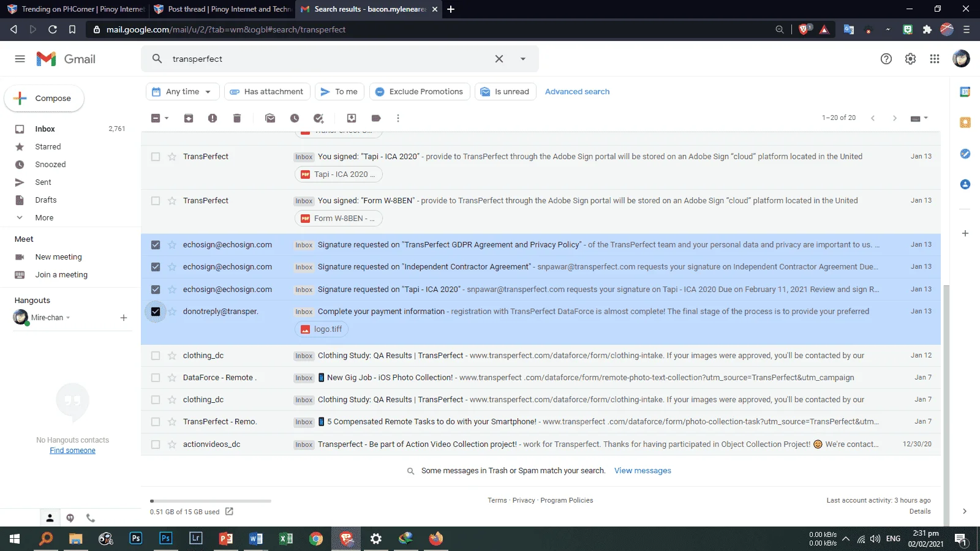
Task: Switch to Trending on PHCorner browser tab
Action: coord(75,9)
